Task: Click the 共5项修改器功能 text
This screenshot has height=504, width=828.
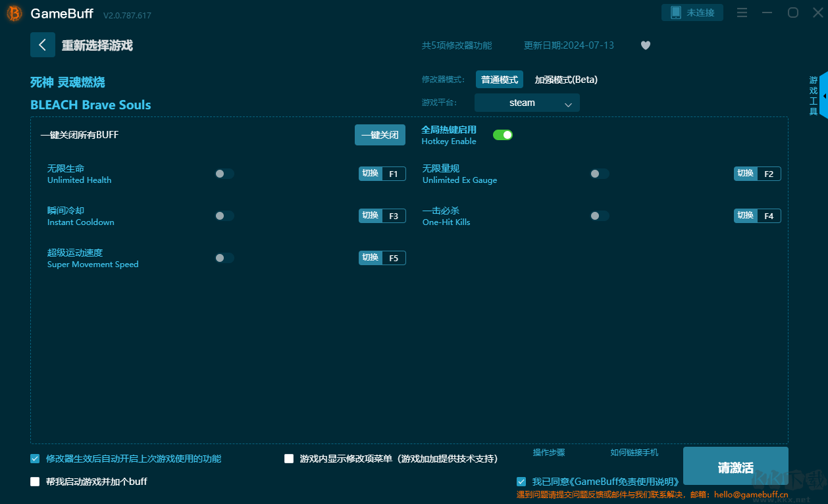Action: click(x=457, y=45)
